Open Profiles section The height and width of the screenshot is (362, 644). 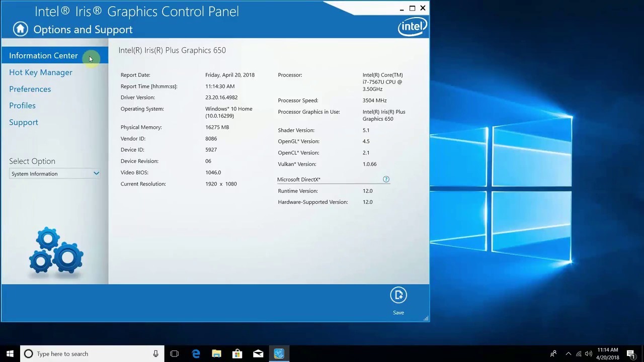[22, 106]
